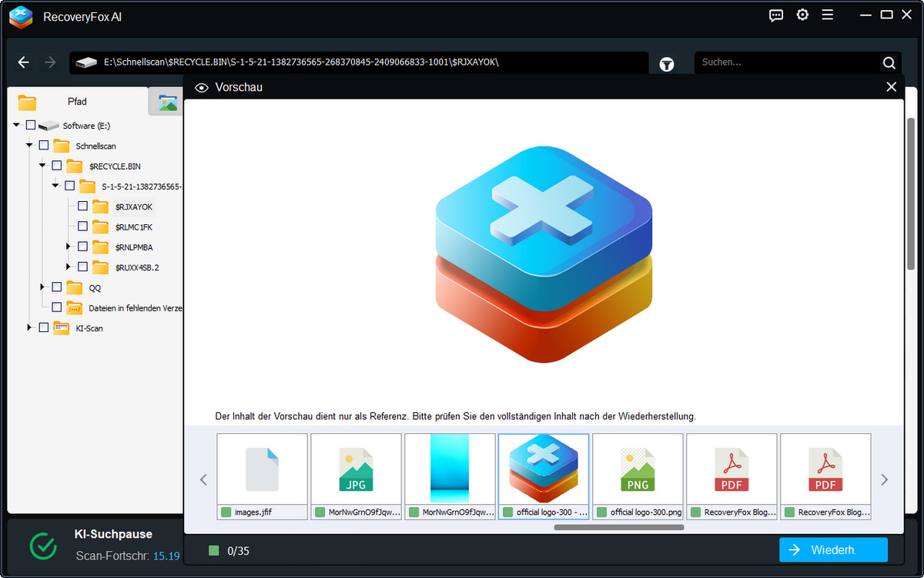Viewport: 924px width, 578px height.
Task: Switch to the image type tab
Action: point(167,102)
